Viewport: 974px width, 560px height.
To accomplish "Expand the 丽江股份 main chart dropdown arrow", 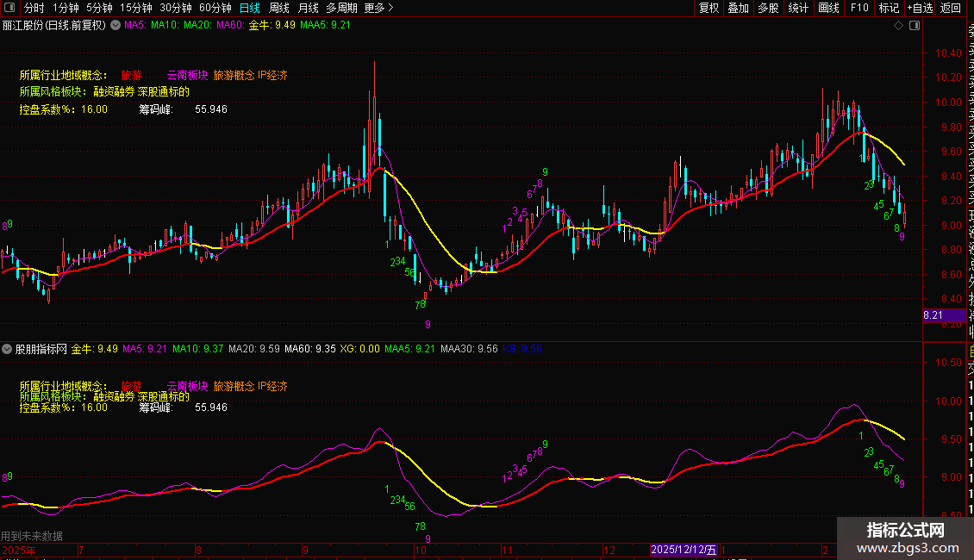I will point(116,25).
